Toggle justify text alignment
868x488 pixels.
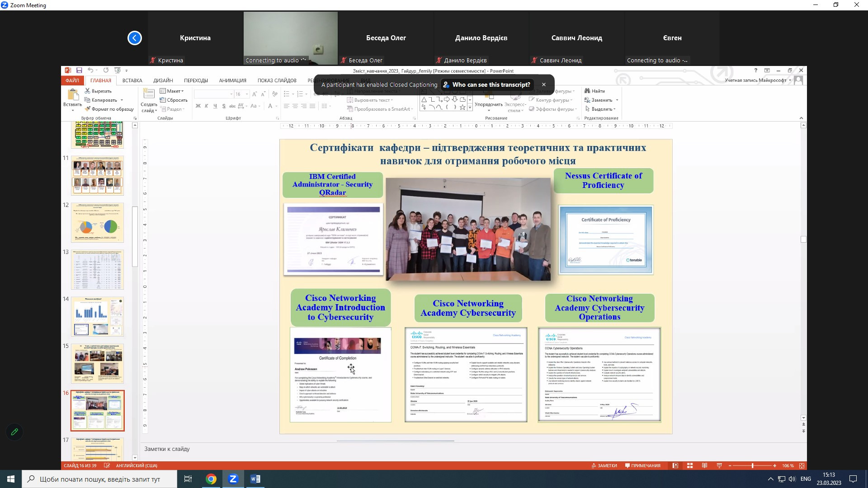coord(312,106)
